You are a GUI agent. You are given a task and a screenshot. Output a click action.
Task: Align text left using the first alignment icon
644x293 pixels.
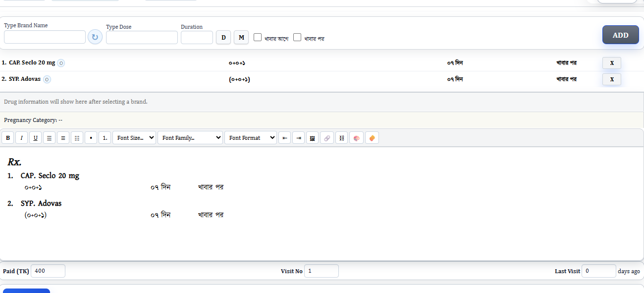[x=49, y=138]
